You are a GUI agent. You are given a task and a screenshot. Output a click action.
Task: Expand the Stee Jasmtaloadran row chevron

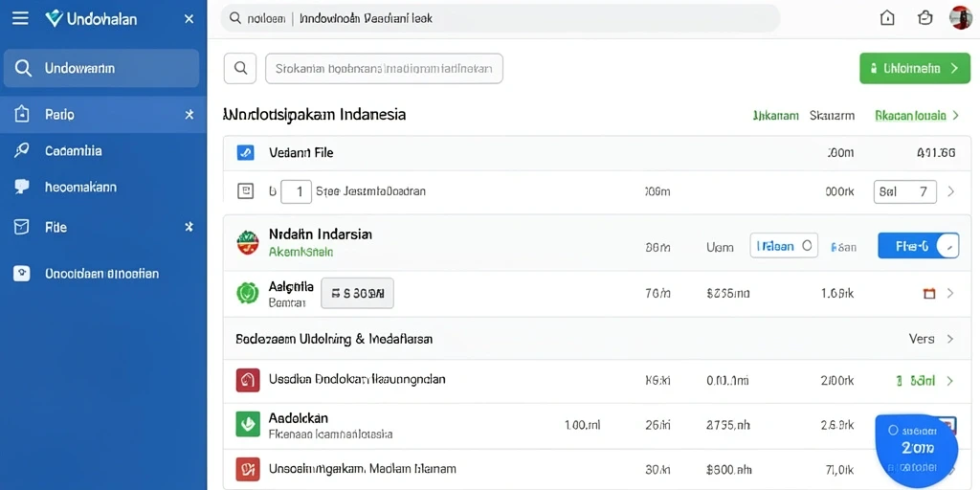point(950,191)
